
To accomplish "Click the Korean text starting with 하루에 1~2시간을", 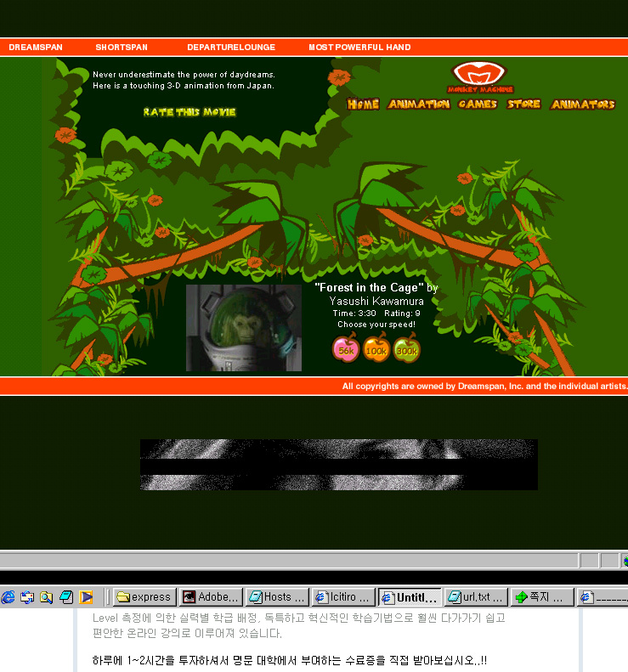I will click(x=290, y=660).
